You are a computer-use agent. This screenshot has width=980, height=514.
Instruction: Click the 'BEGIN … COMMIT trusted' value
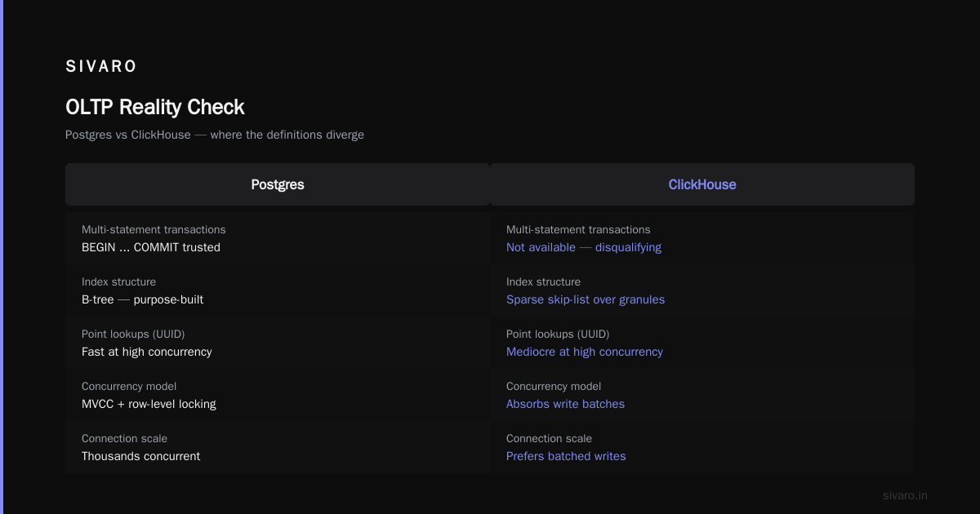click(151, 247)
